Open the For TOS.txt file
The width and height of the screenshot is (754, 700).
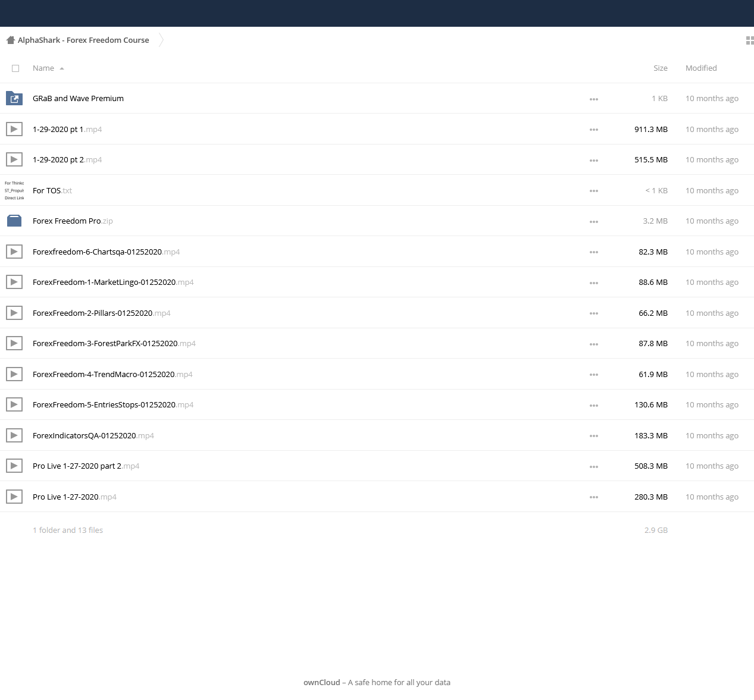point(52,190)
